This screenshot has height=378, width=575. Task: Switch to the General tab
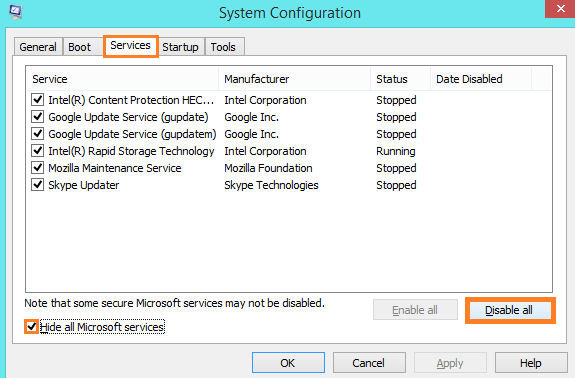coord(38,47)
